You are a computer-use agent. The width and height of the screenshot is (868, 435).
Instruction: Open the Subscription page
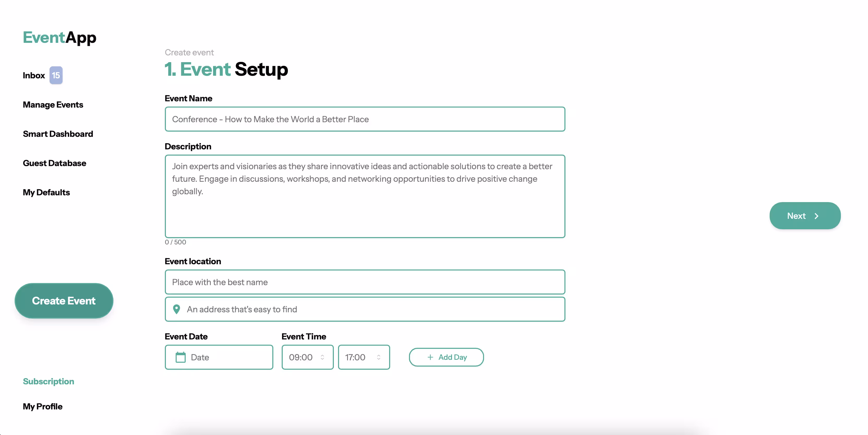(x=48, y=381)
